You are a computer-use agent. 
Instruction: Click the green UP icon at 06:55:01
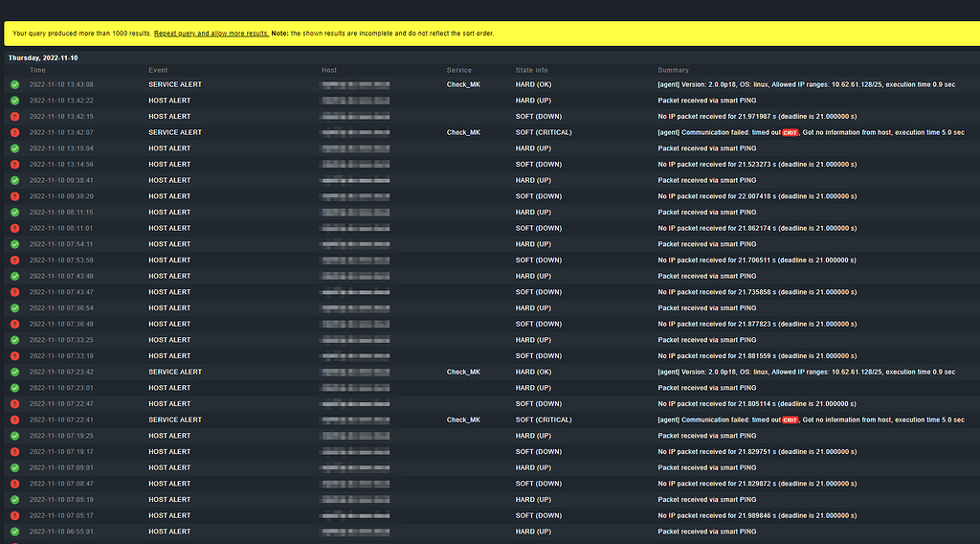(14, 532)
